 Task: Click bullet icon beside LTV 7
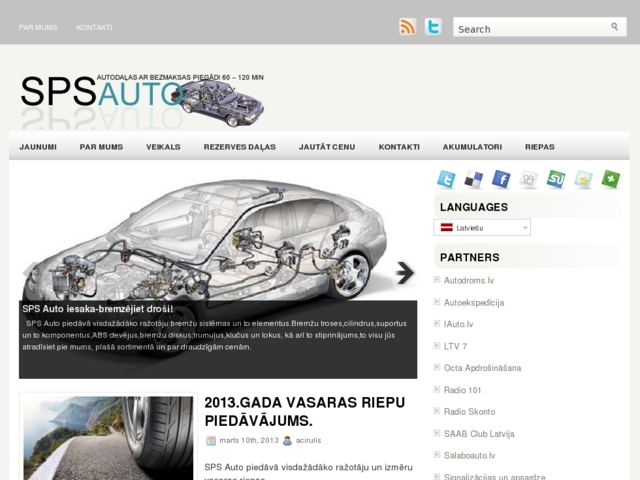(x=437, y=346)
